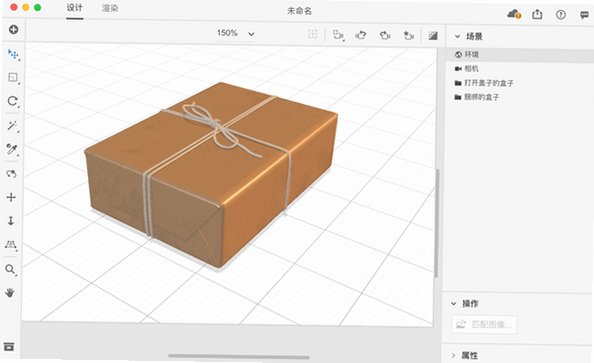Expand the 属性 section
The width and height of the screenshot is (594, 363).
click(453, 355)
